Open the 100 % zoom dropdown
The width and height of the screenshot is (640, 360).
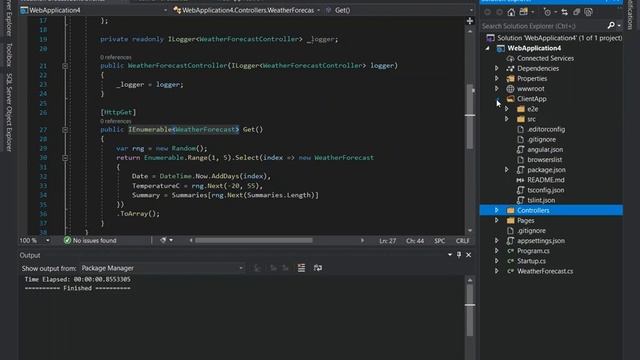(48, 240)
